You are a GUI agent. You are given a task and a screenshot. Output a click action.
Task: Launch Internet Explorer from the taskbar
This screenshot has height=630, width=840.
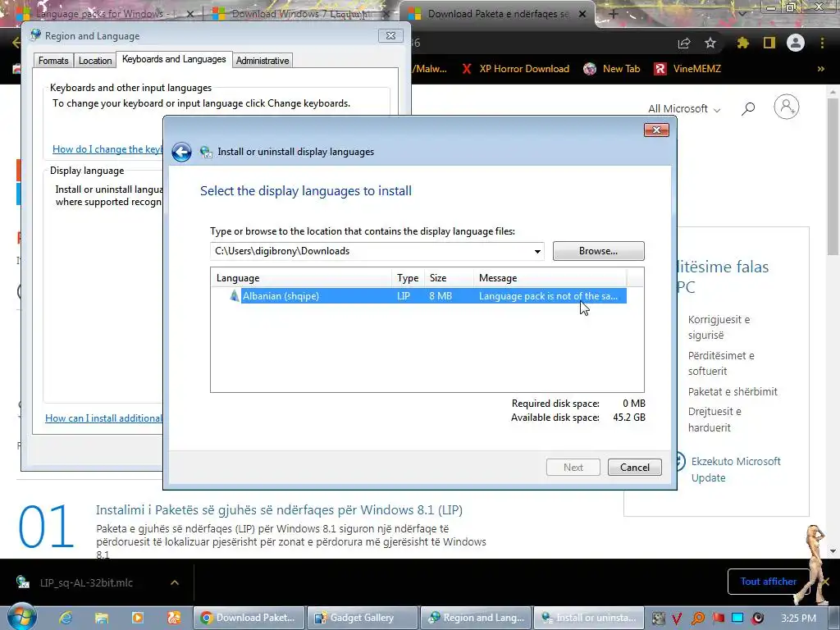(66, 618)
